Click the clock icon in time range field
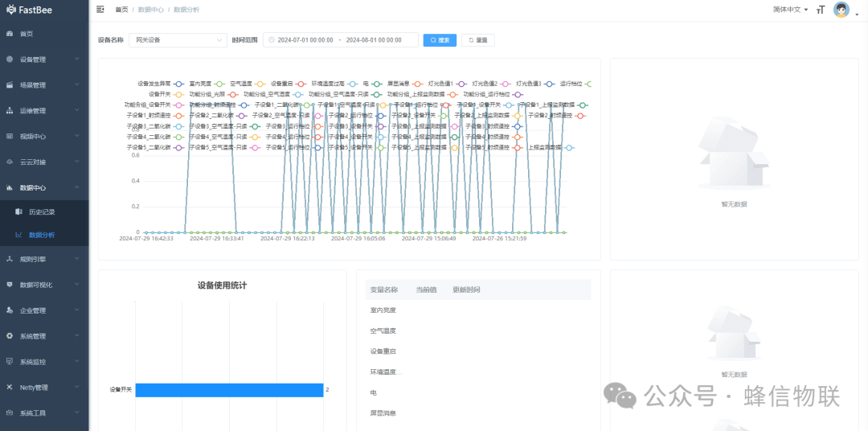 tap(272, 40)
